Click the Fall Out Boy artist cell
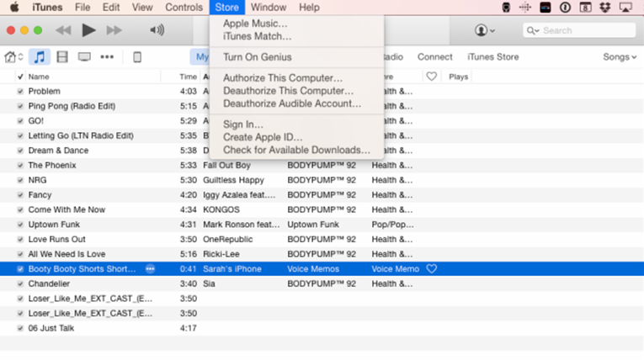 226,166
